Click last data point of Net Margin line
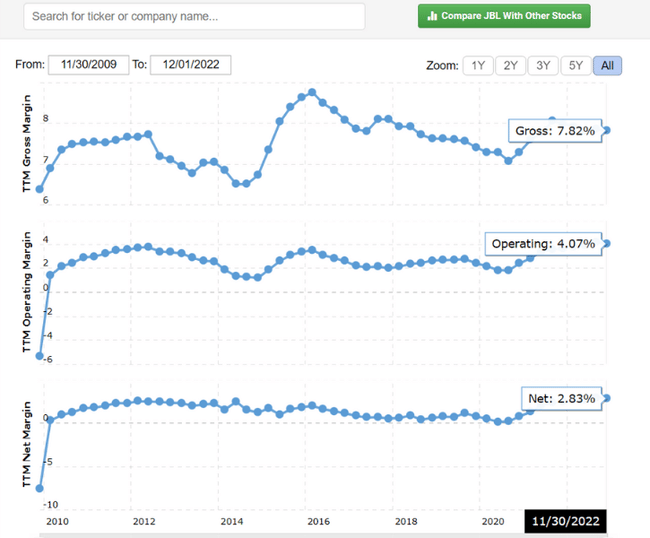The height and width of the screenshot is (538, 650). 607,398
